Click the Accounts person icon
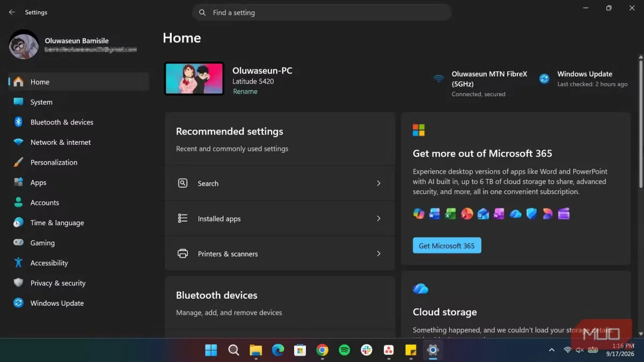Screen dimensions: 644x362 pyautogui.click(x=18, y=203)
